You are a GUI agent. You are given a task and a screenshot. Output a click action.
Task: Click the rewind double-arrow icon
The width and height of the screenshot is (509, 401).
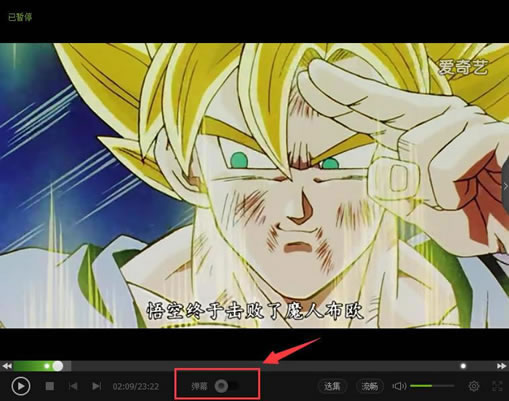pyautogui.click(x=7, y=366)
